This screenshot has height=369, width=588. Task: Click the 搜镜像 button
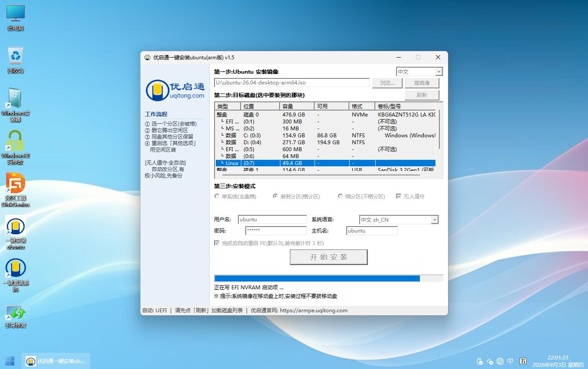422,83
